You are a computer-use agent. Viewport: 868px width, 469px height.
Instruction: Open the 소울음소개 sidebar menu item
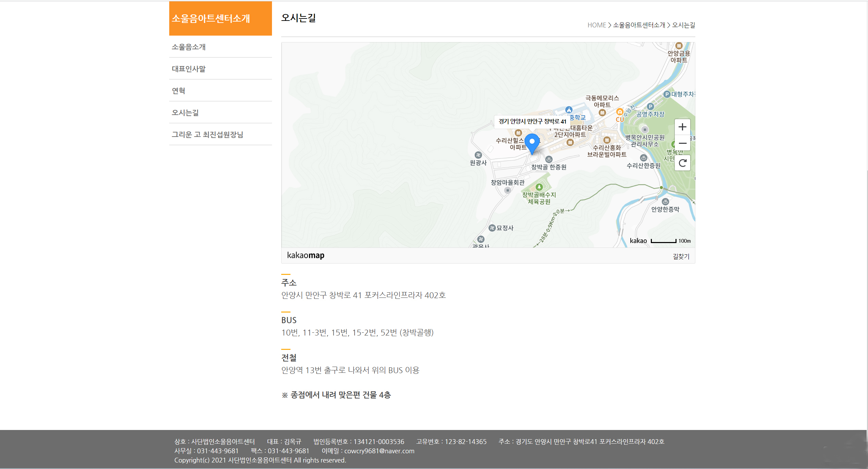[x=188, y=47]
